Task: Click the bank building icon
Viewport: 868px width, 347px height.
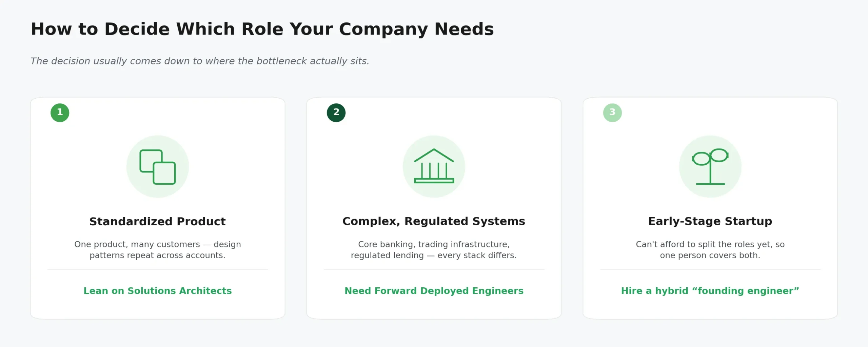Action: 434,166
